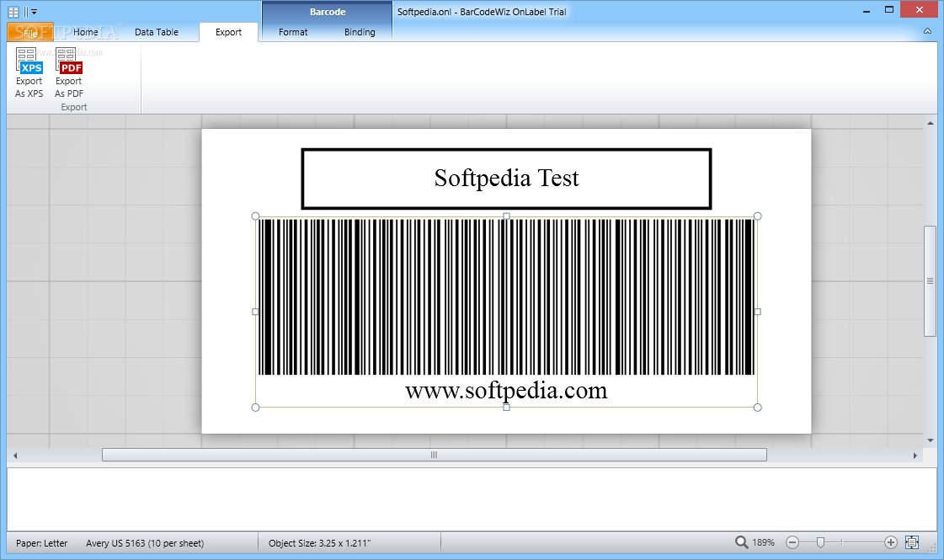The width and height of the screenshot is (944, 560).
Task: Click the Barcode contextual tab header
Action: tap(328, 12)
